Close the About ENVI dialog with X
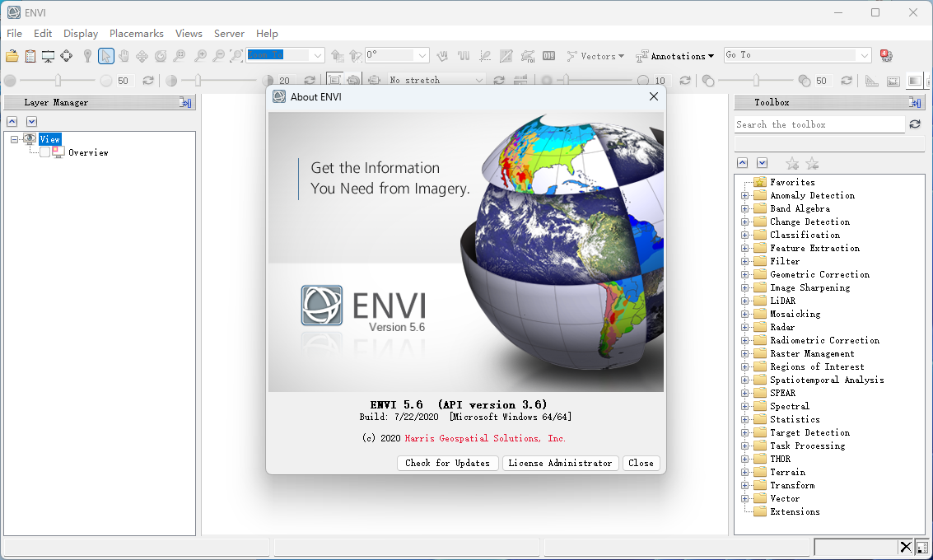 tap(653, 96)
